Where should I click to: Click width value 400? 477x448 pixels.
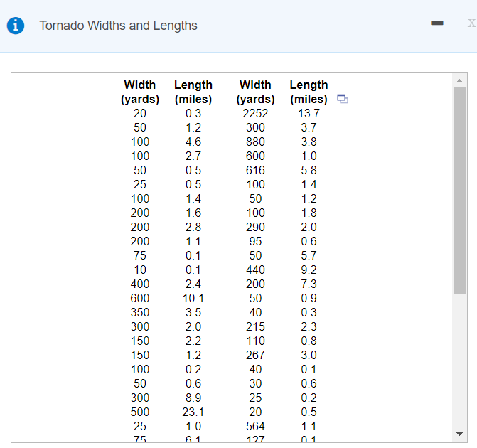[x=140, y=284]
